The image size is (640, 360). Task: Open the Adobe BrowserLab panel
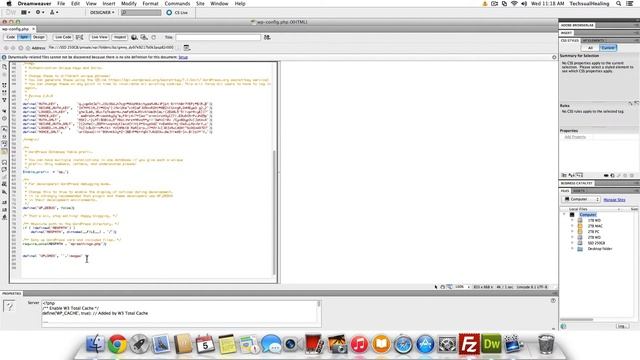pyautogui.click(x=577, y=25)
